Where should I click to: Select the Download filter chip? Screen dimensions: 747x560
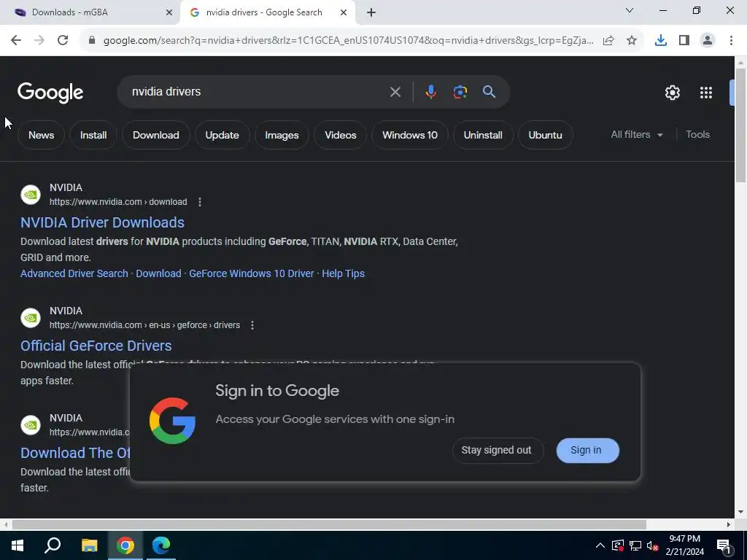tap(156, 135)
